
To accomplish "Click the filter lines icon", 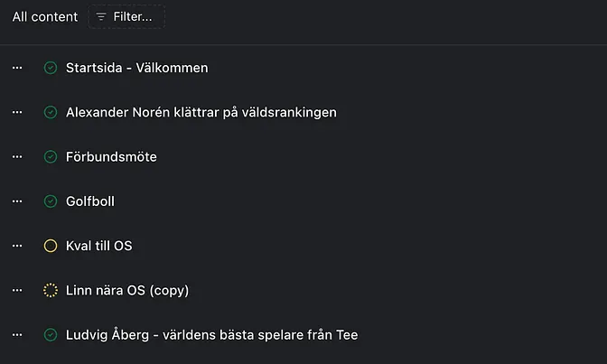I will (101, 17).
